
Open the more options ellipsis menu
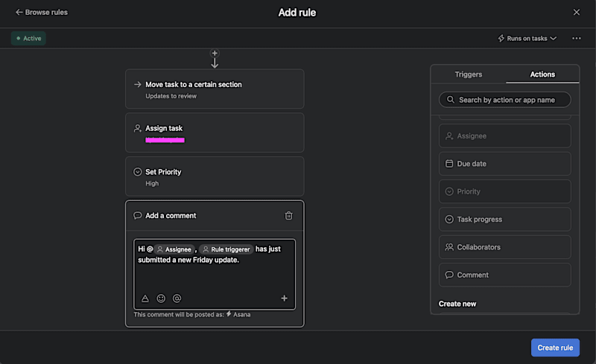pyautogui.click(x=576, y=39)
